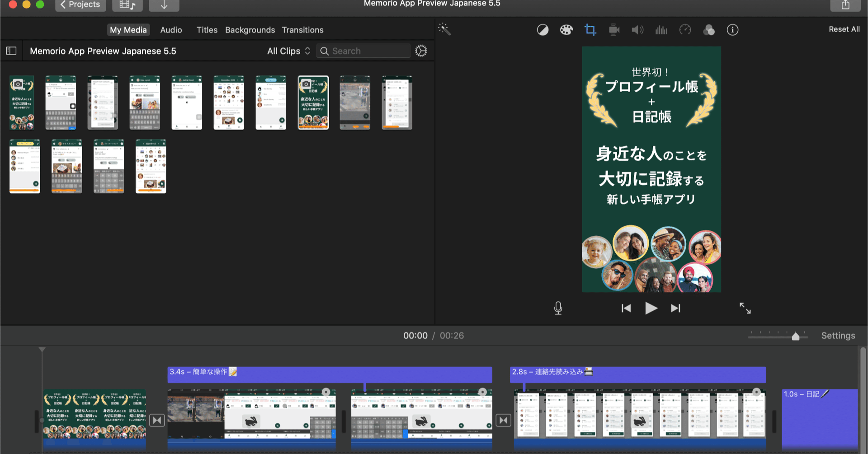
Task: Open the speed adjustment tool
Action: coord(685,30)
